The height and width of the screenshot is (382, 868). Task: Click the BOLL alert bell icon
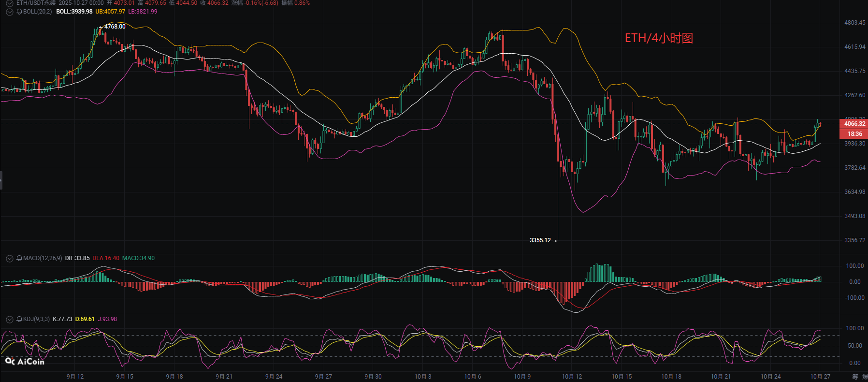(19, 12)
